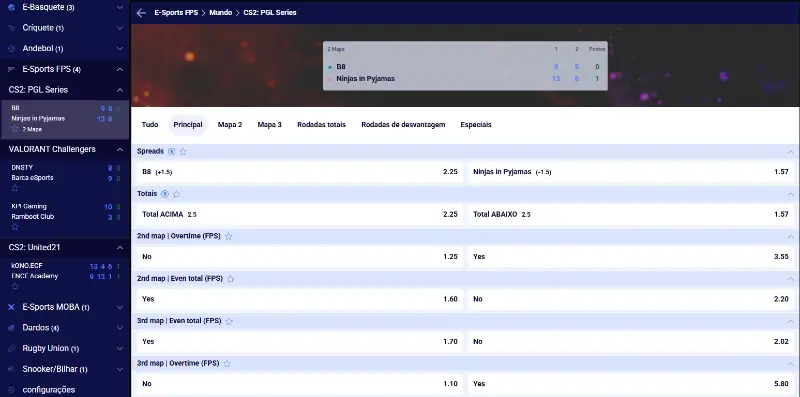
Task: Collapse the CS2: PGL Series league chevron
Action: [120, 90]
